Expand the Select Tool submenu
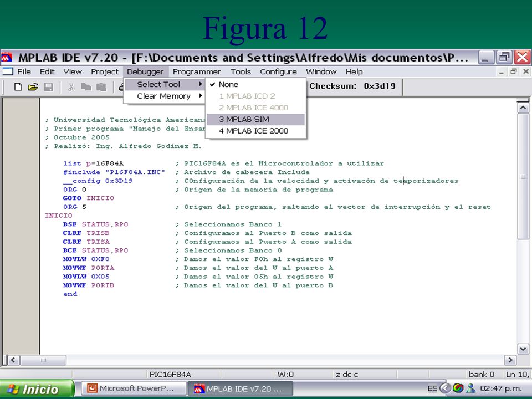This screenshot has width=532, height=399. [164, 84]
